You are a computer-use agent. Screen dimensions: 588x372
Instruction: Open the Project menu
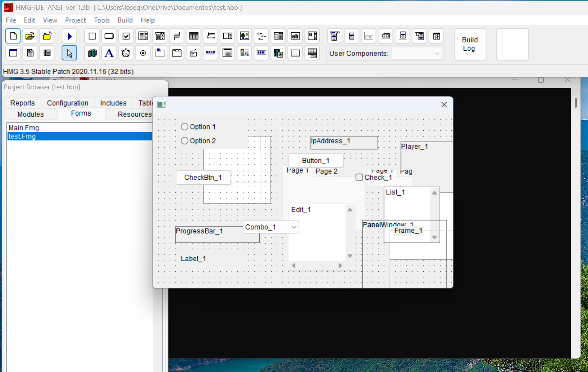pyautogui.click(x=75, y=20)
